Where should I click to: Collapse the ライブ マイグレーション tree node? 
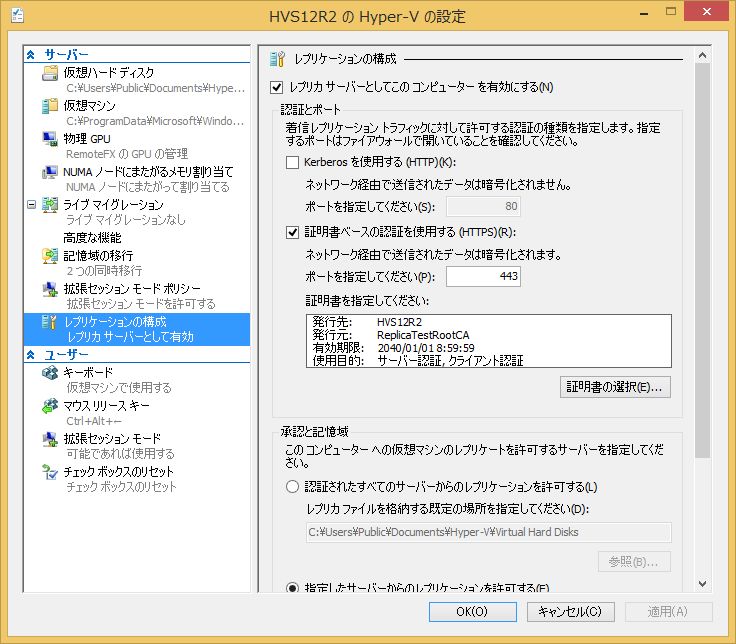point(31,205)
